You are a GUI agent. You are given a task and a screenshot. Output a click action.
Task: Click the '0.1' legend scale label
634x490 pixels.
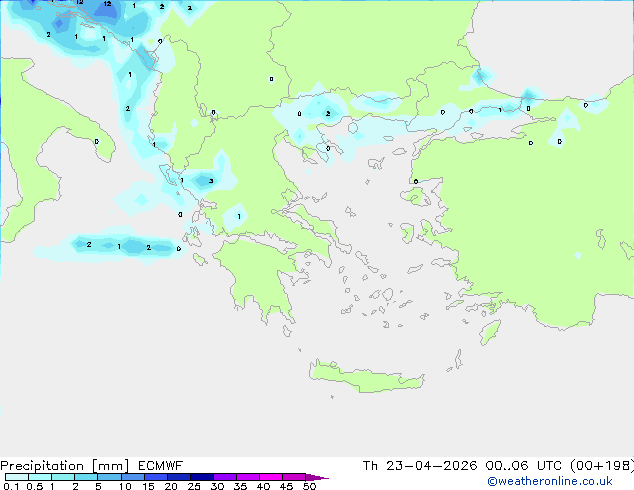pos(11,486)
